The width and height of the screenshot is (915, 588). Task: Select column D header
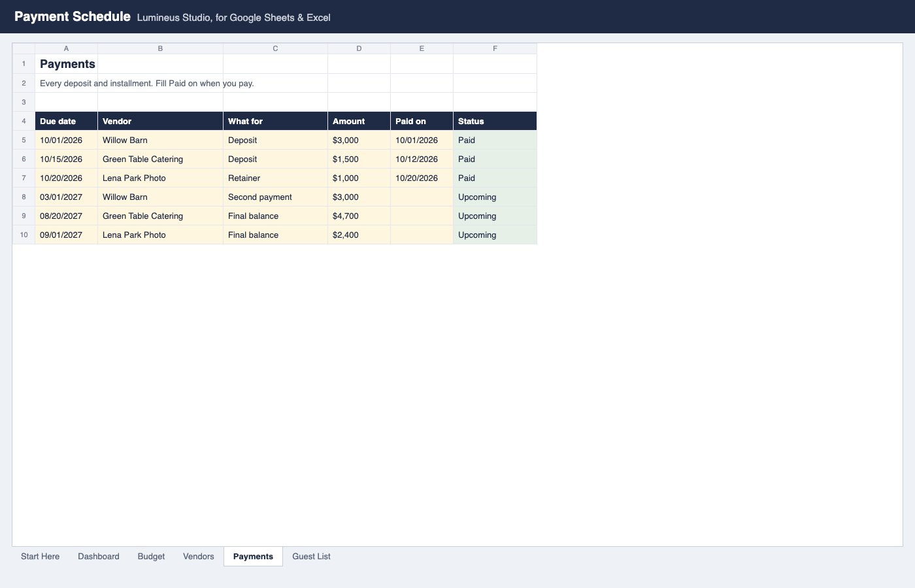(359, 48)
